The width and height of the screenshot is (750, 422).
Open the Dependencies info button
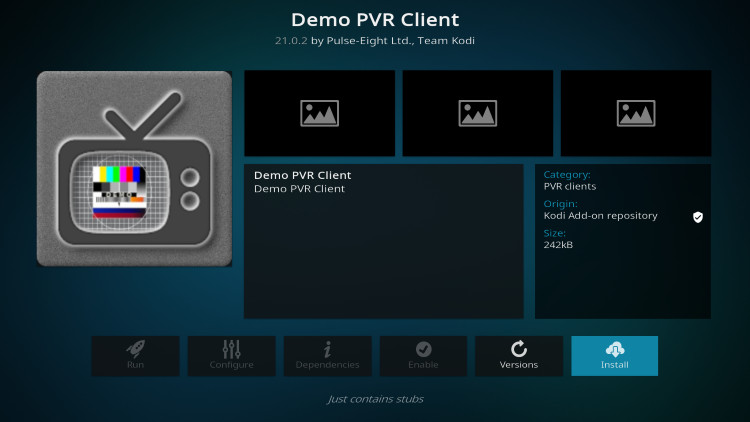[327, 355]
